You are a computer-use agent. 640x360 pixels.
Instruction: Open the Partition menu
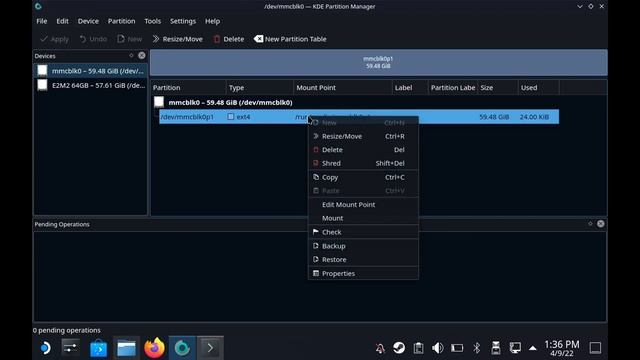click(x=121, y=21)
